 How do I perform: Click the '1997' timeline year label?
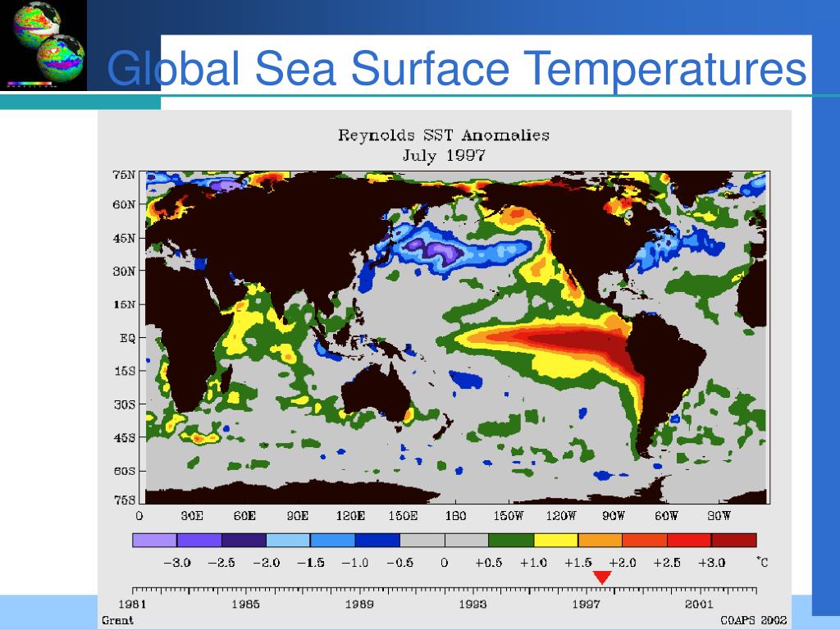(x=586, y=605)
